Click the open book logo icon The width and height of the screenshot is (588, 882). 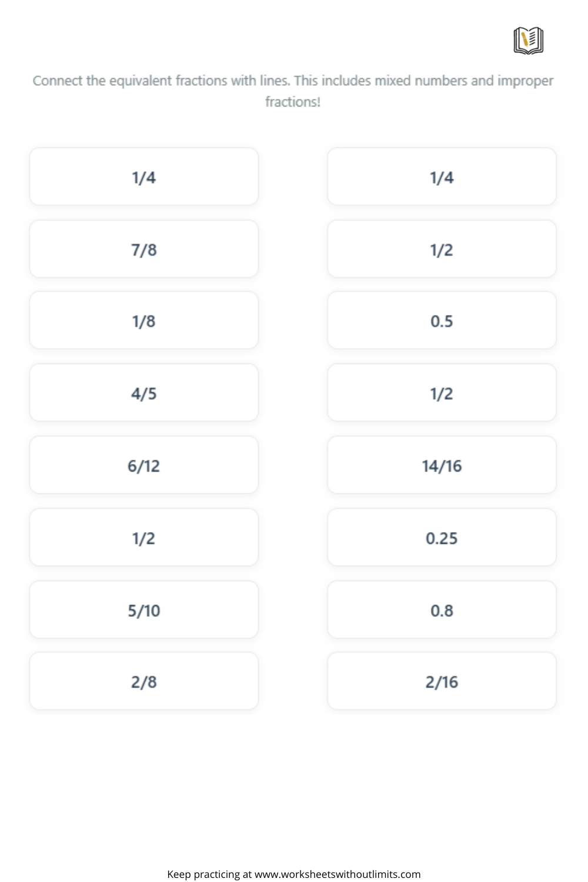528,41
